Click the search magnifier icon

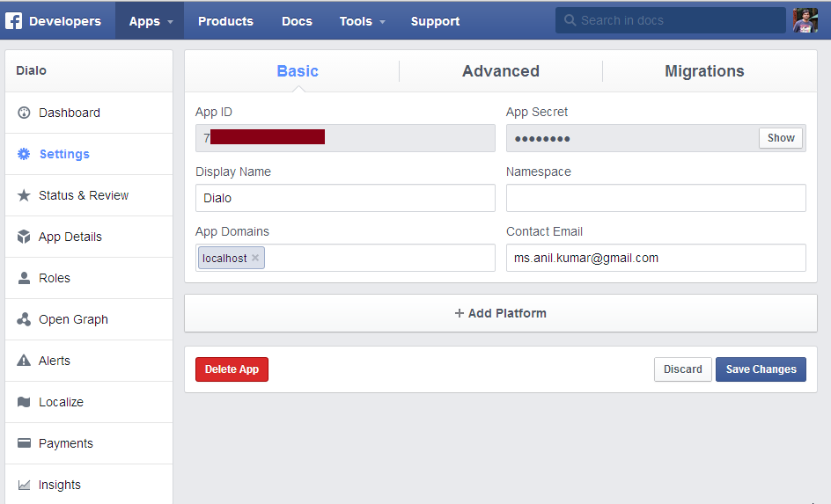pyautogui.click(x=570, y=20)
